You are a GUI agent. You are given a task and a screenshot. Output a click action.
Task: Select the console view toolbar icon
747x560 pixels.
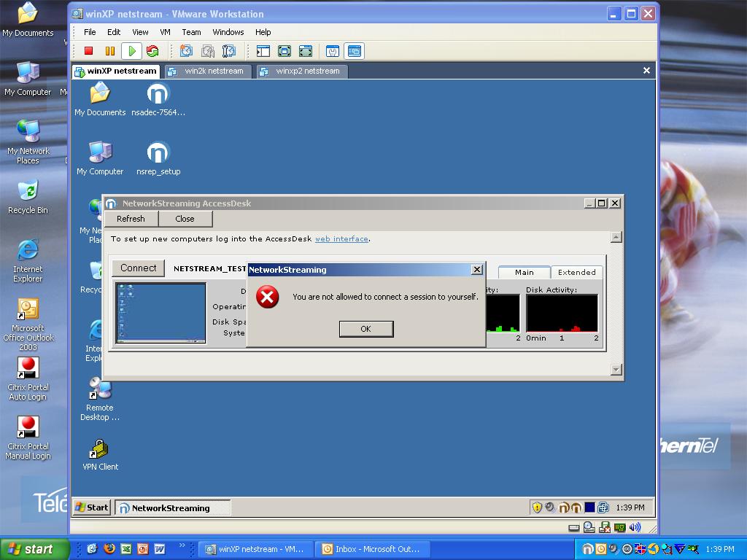(355, 51)
